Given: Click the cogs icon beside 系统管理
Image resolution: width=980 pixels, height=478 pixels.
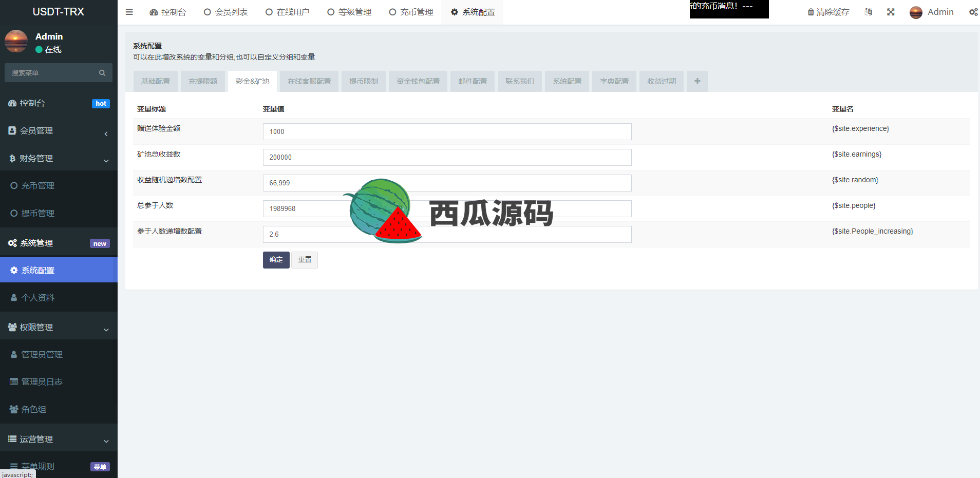Looking at the screenshot, I should point(12,243).
